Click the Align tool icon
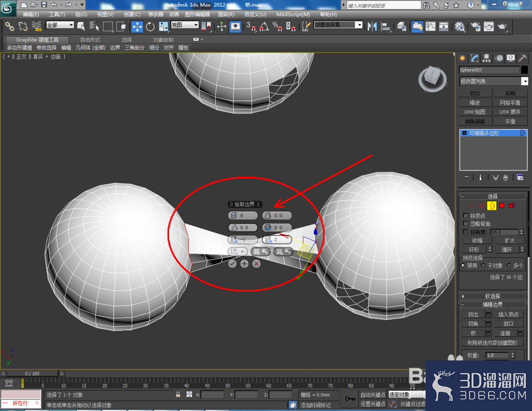 385,26
